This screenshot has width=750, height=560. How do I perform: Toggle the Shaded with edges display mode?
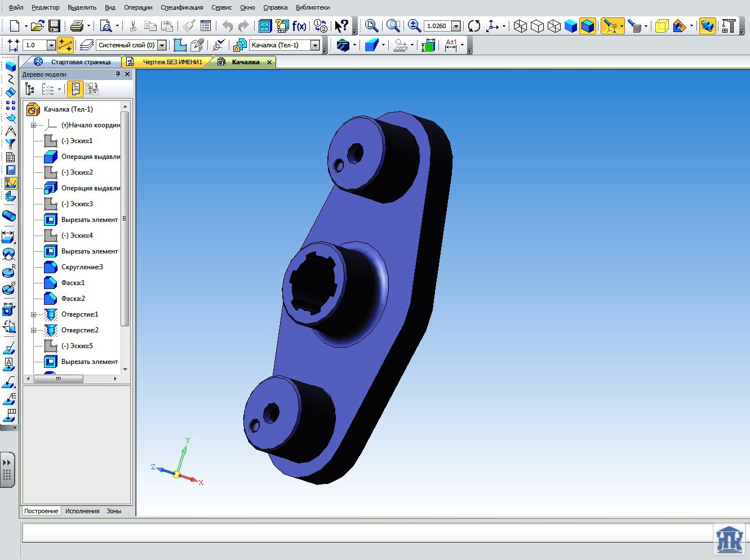588,26
